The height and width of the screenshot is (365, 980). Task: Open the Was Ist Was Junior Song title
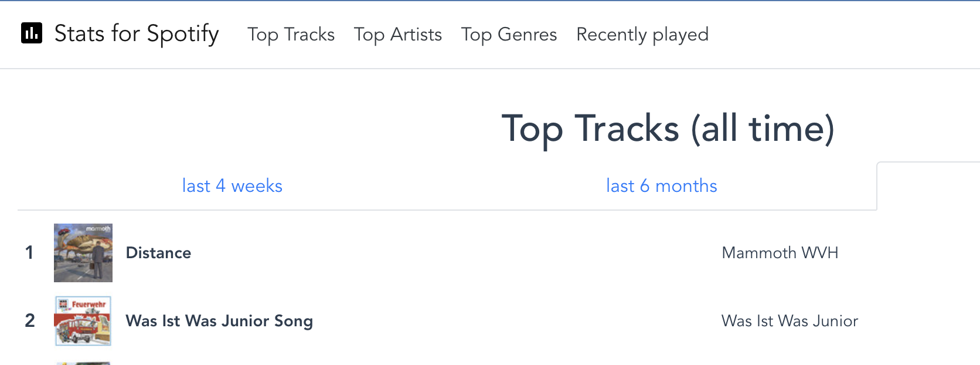[219, 321]
